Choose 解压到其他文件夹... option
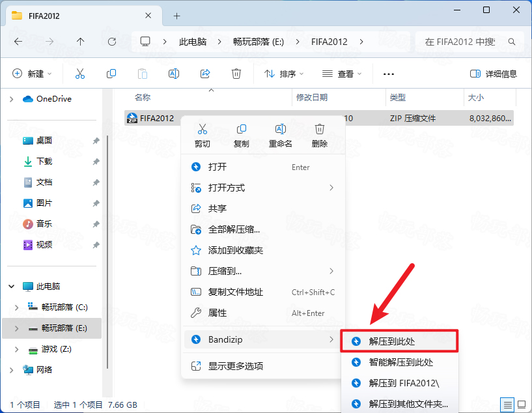Viewport: 532px width, 413px height. pyautogui.click(x=399, y=404)
